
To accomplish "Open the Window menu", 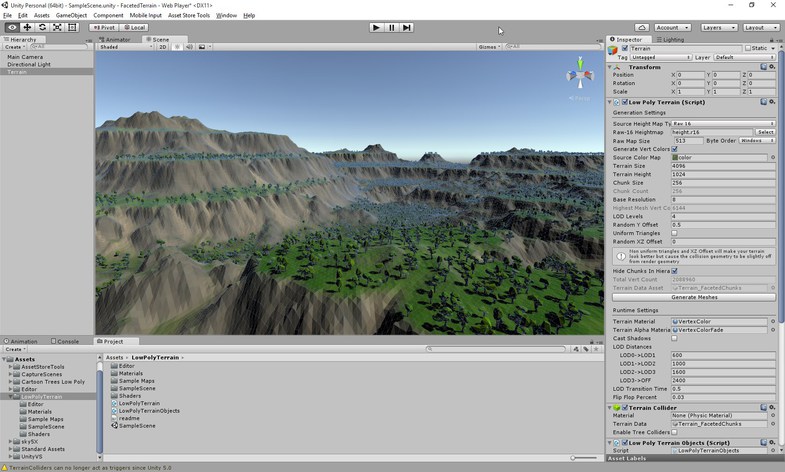I will pos(226,16).
